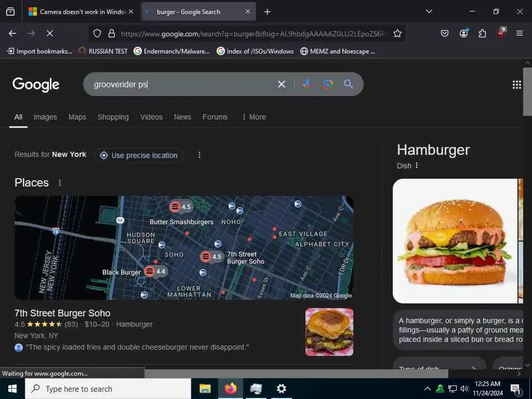Open Google apps grid icon
Viewport: 532px width, 399px height.
click(x=517, y=85)
